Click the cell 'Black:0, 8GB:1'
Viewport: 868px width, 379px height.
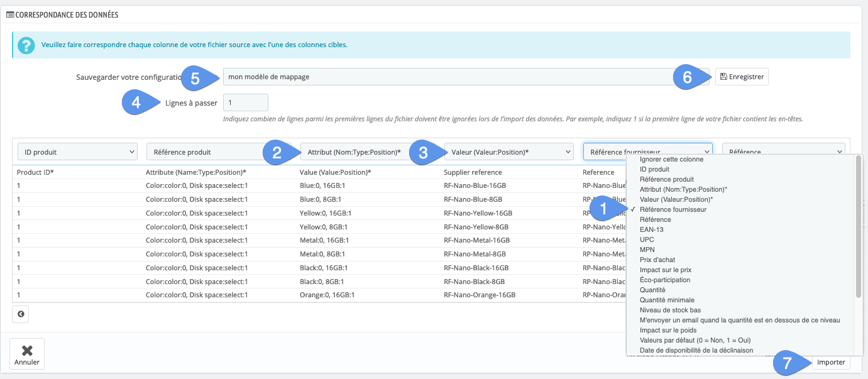point(322,282)
